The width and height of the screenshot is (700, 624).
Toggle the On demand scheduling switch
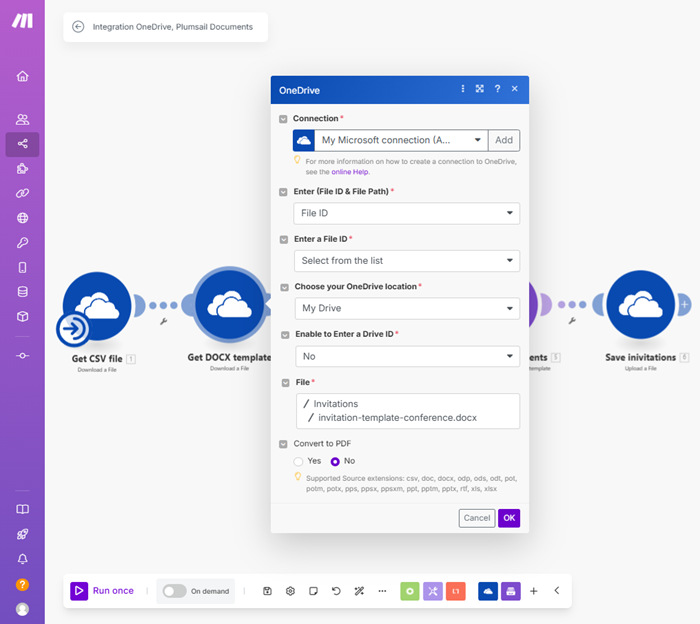pos(174,591)
